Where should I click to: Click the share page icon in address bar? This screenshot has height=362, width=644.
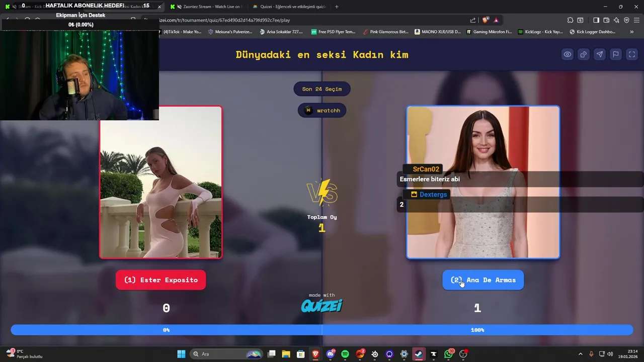(473, 20)
